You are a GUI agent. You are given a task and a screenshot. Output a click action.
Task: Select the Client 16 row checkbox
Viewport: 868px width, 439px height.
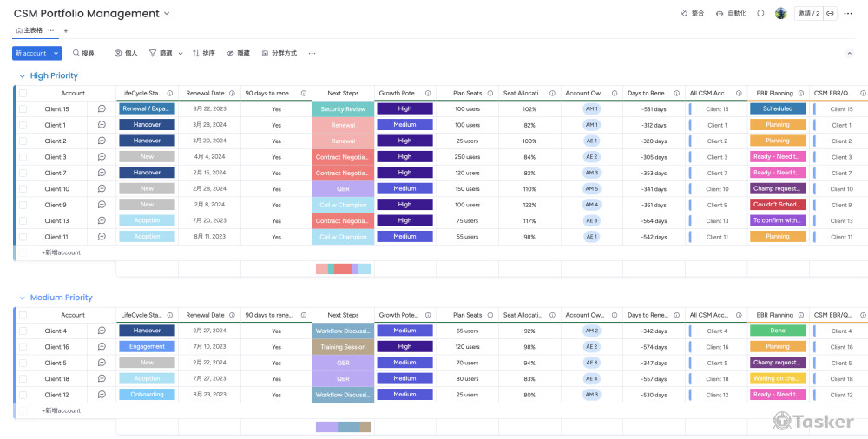pos(23,347)
